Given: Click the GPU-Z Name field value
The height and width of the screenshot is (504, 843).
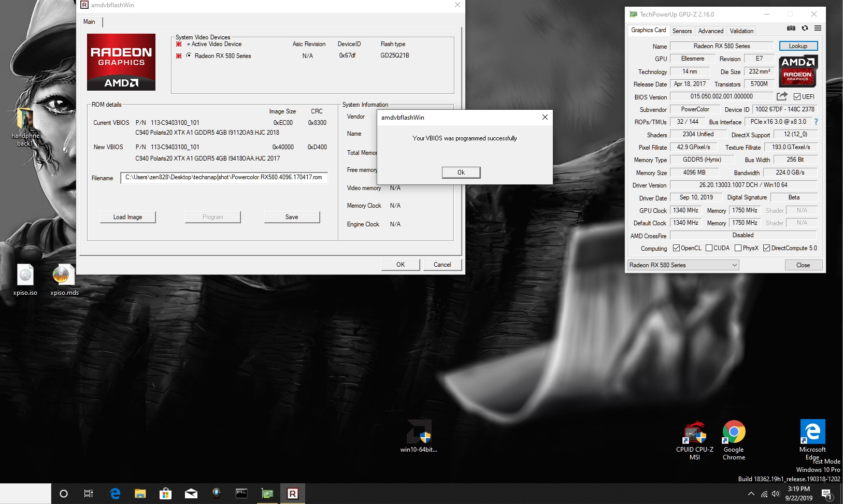Looking at the screenshot, I should [721, 46].
